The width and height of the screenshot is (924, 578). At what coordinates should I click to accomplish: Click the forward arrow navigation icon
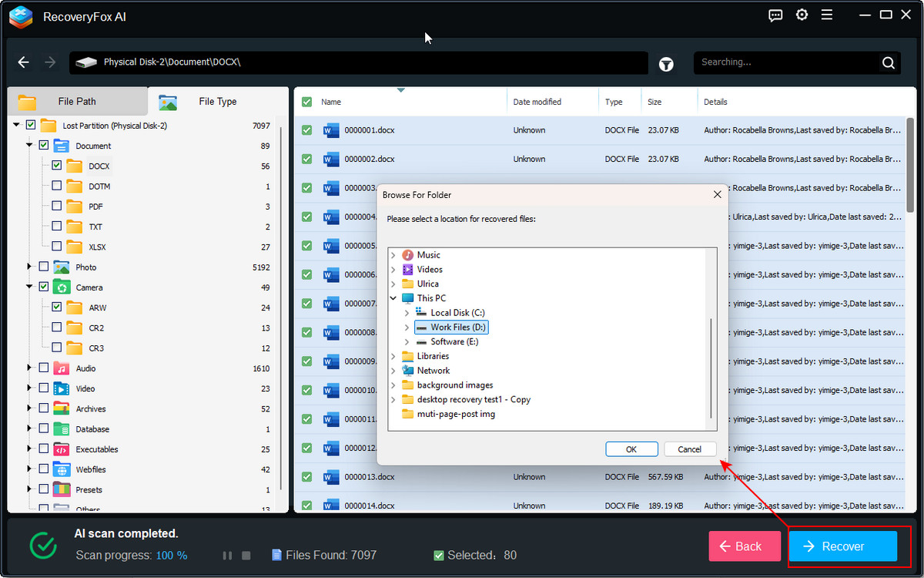pos(50,62)
